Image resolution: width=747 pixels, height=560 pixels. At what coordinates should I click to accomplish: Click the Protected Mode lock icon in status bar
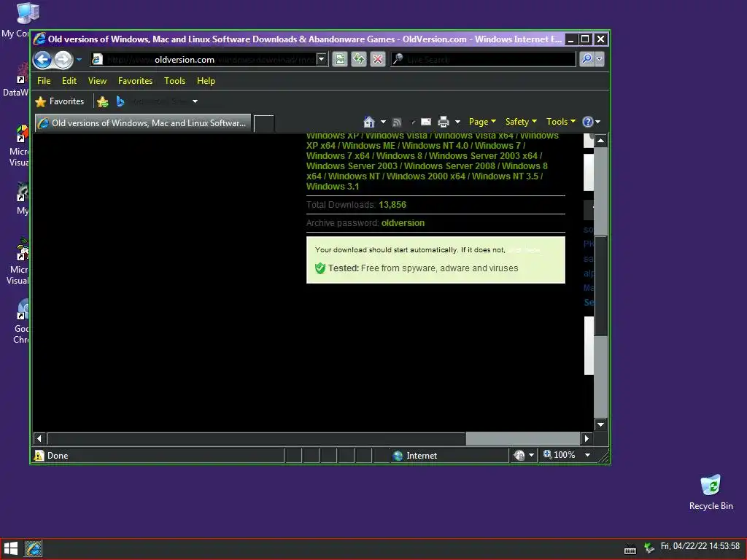point(519,456)
